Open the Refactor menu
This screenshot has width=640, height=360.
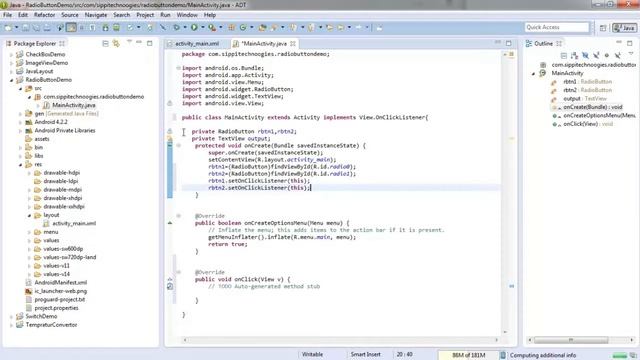pyautogui.click(x=44, y=15)
